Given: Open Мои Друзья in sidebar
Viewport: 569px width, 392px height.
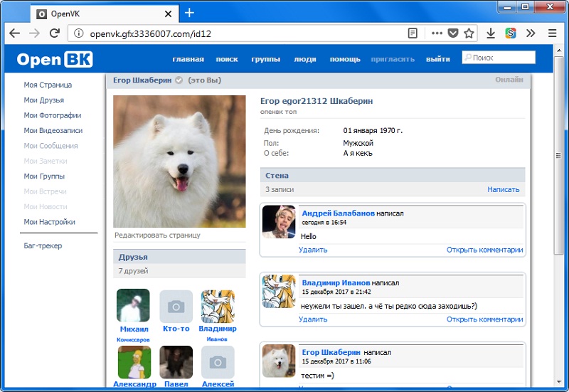Looking at the screenshot, I should pyautogui.click(x=43, y=100).
